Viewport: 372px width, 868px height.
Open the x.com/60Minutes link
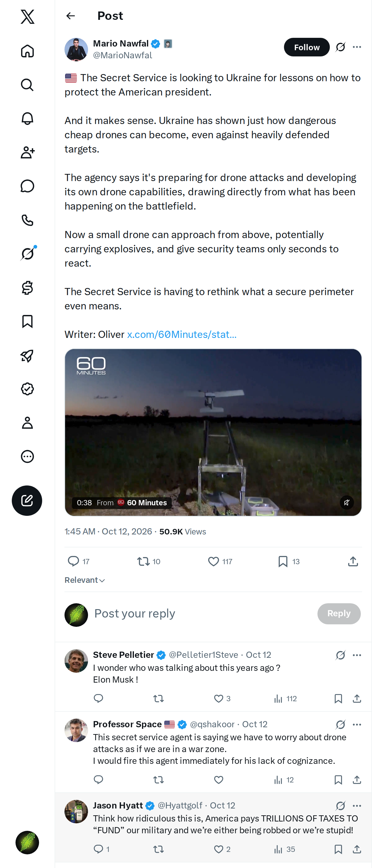(182, 334)
